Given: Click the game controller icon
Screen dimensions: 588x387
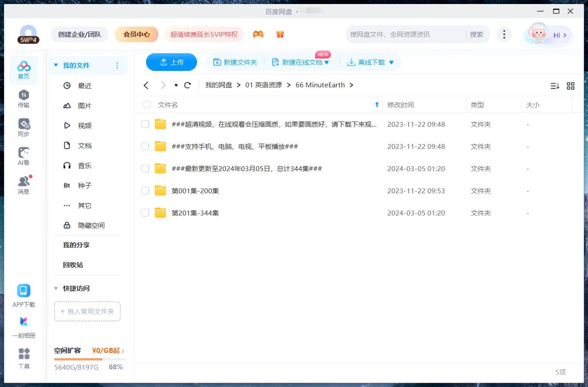Looking at the screenshot, I should tap(258, 34).
